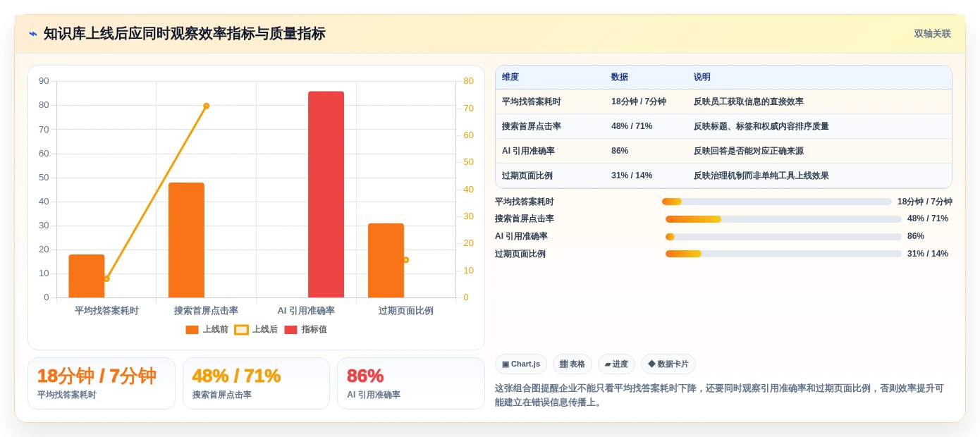Toggle the 指标值 legend item
Image resolution: width=980 pixels, height=437 pixels.
(x=305, y=329)
